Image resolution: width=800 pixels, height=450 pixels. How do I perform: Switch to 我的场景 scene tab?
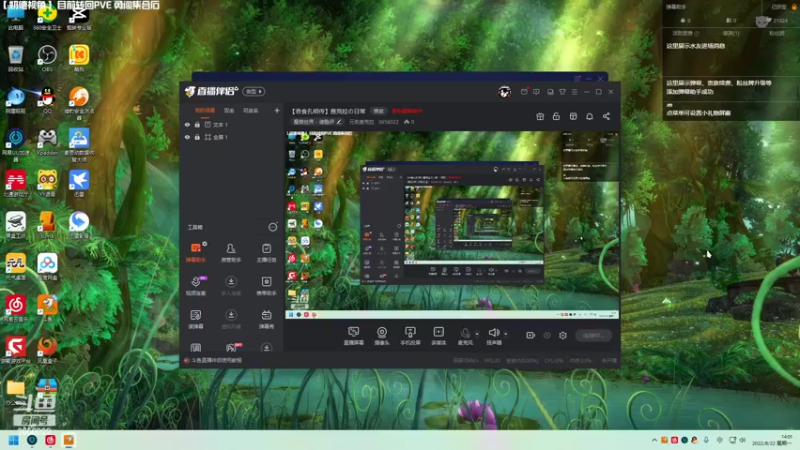pos(205,110)
